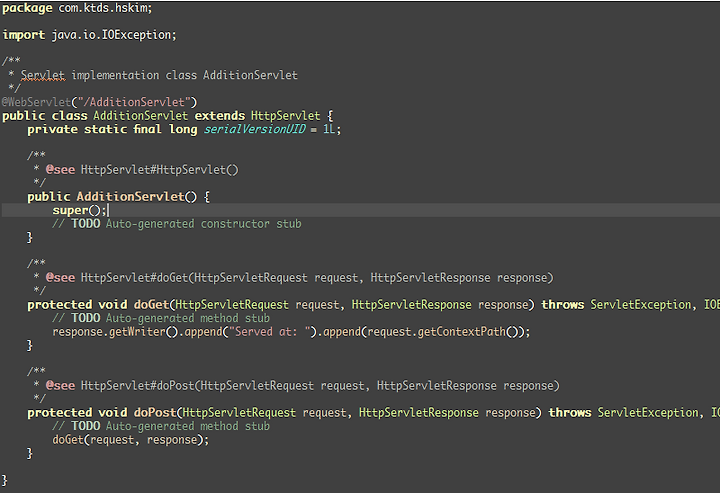Click the package com.ktds.hskim declaration line

pyautogui.click(x=77, y=8)
